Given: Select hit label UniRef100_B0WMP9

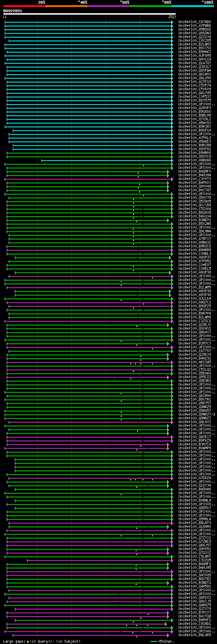Looking at the screenshot, I should tap(195, 448).
